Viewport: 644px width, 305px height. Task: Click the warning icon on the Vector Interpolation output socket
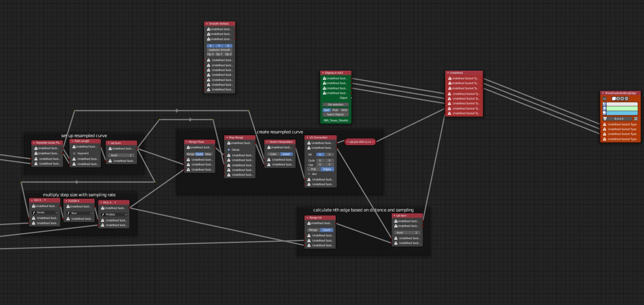click(x=269, y=148)
